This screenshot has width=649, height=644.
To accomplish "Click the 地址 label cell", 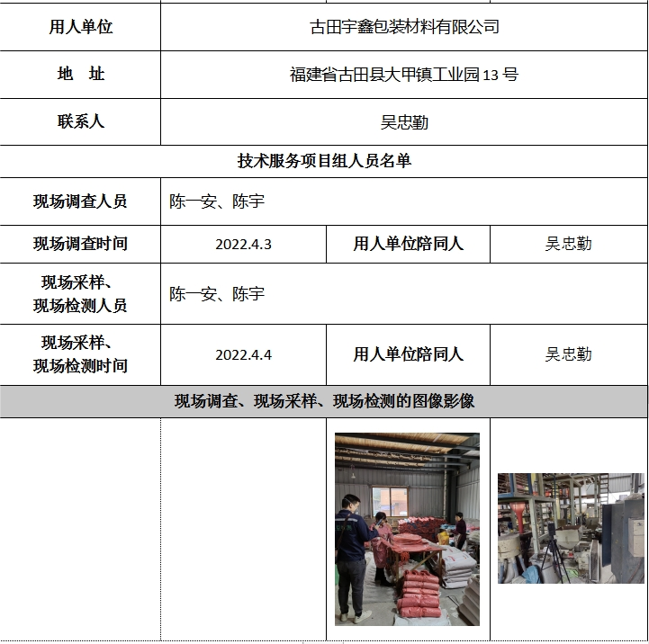I will coord(80,74).
